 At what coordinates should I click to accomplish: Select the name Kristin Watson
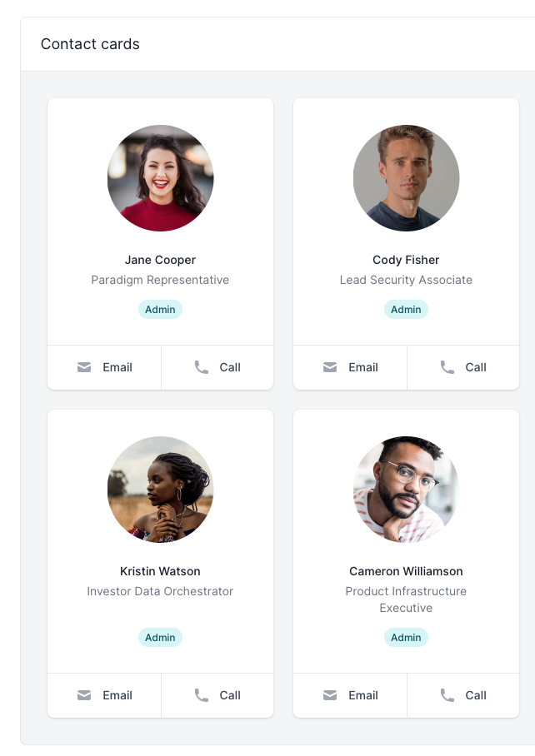[x=160, y=571]
